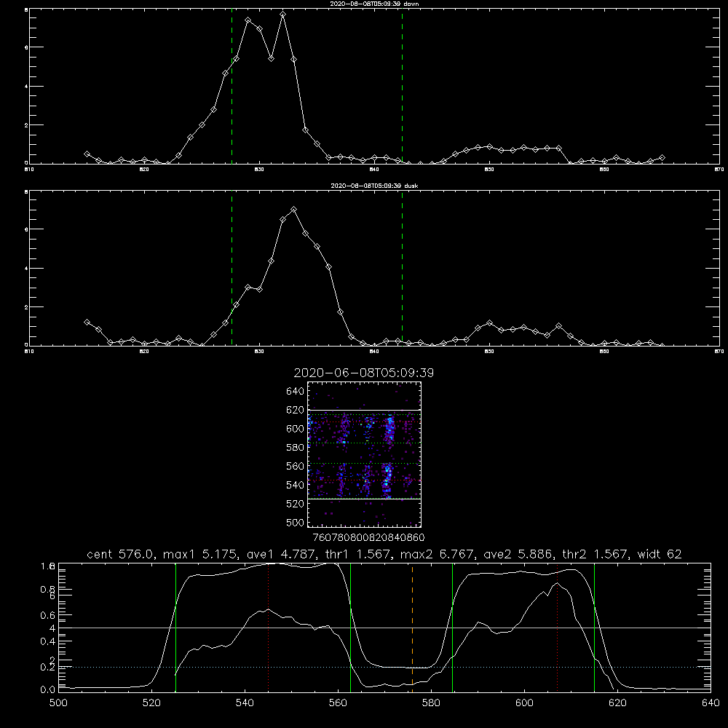The height and width of the screenshot is (728, 728).
Task: Click the heatmap y-axis label 540
Action: tap(296, 485)
